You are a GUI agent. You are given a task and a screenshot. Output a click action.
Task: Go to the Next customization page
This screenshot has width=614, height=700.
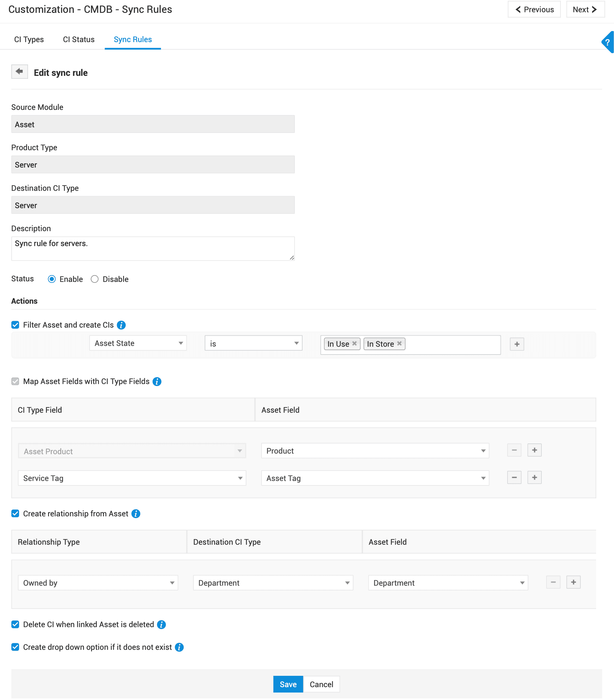585,10
